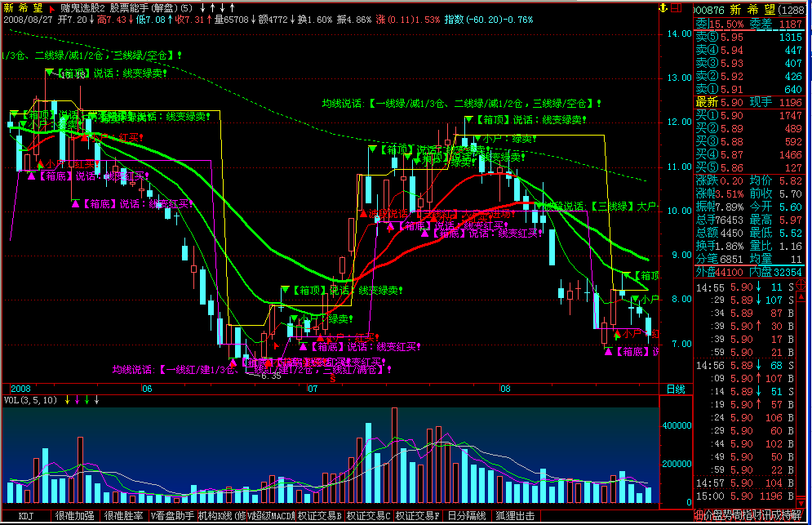
Task: Select the 日分隔线 tab
Action: pyautogui.click(x=467, y=516)
